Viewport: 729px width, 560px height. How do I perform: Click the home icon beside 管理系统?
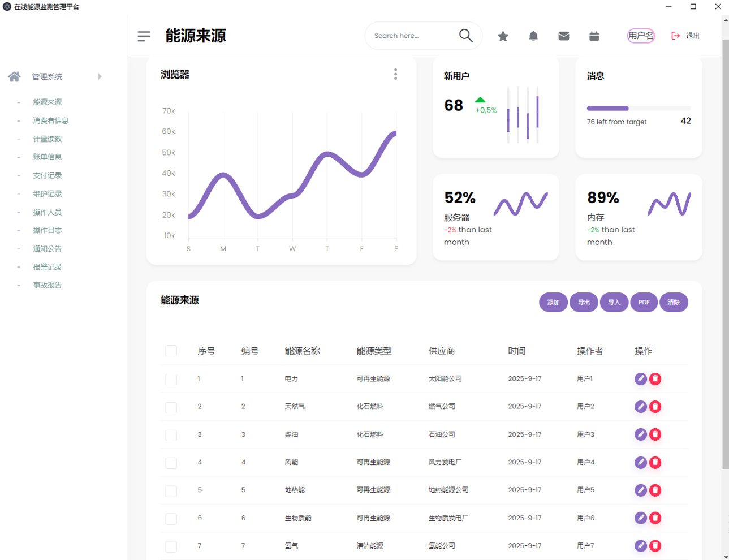pos(14,76)
